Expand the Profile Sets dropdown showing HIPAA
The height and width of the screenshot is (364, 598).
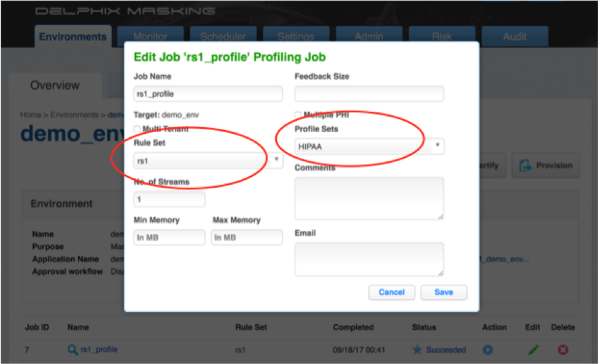click(x=369, y=146)
